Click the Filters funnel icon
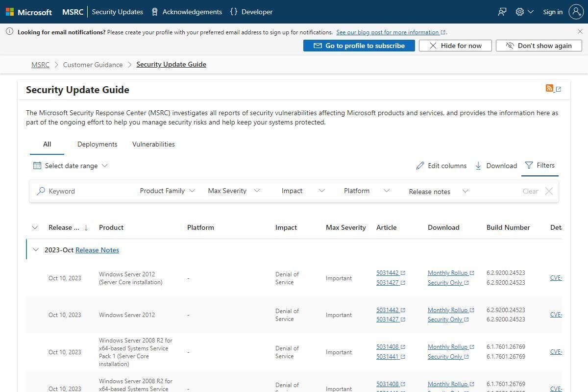 [x=529, y=165]
